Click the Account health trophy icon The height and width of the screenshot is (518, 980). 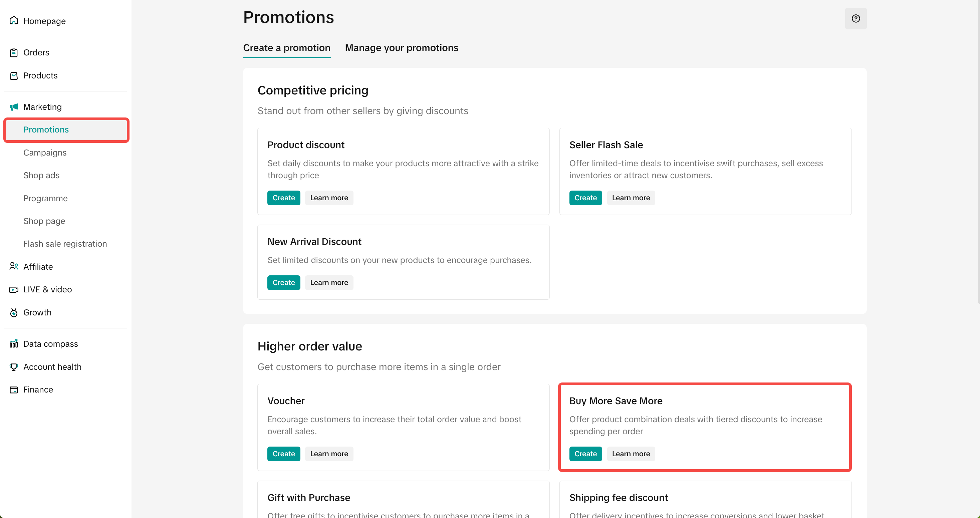click(x=14, y=367)
